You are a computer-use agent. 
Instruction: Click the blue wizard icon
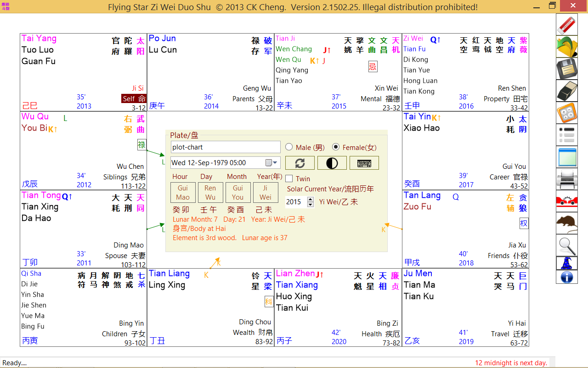tap(566, 263)
